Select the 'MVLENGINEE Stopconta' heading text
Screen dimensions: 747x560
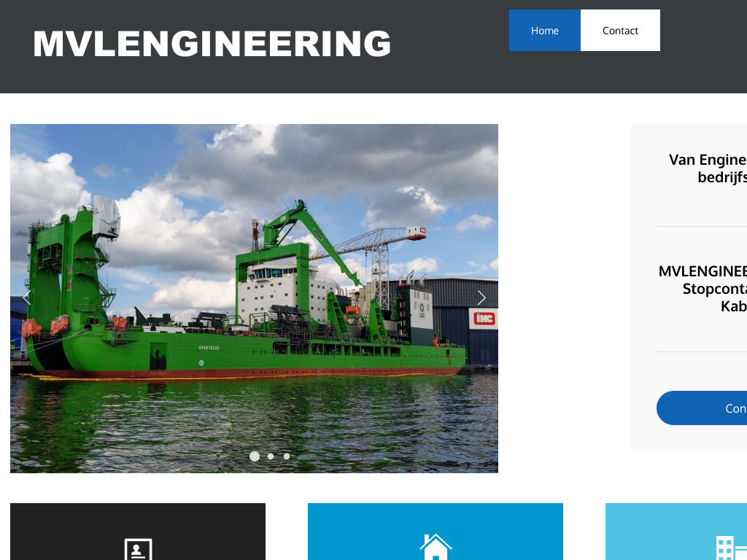[x=703, y=289]
